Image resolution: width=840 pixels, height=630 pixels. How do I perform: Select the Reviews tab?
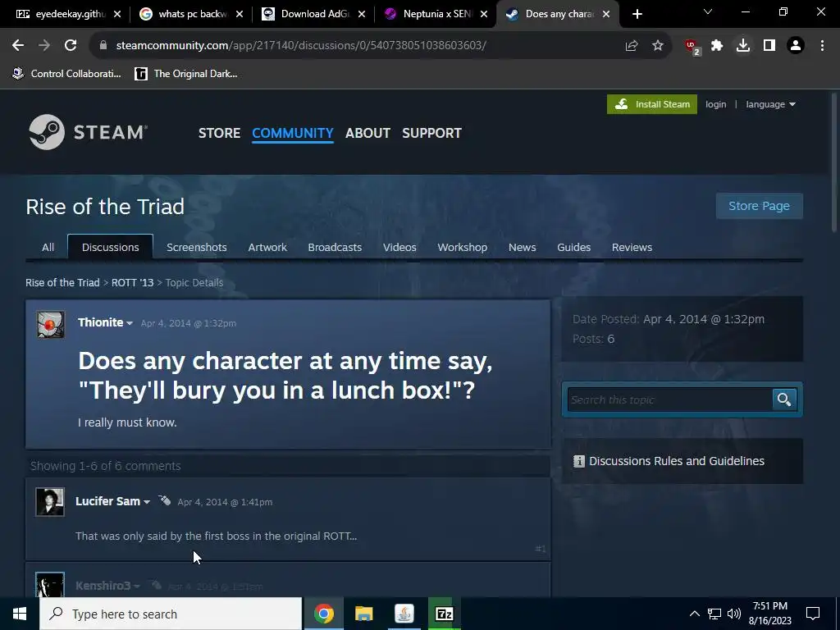pyautogui.click(x=632, y=248)
